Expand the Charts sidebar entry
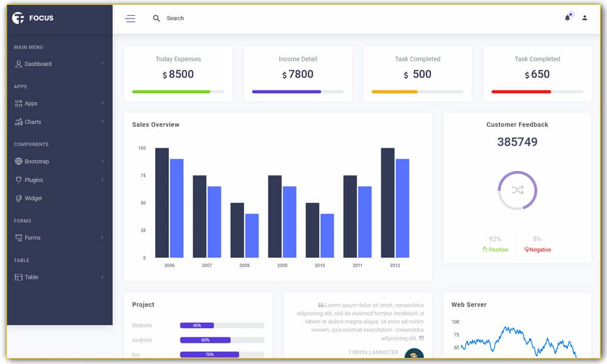Image resolution: width=607 pixels, height=364 pixels. click(103, 122)
